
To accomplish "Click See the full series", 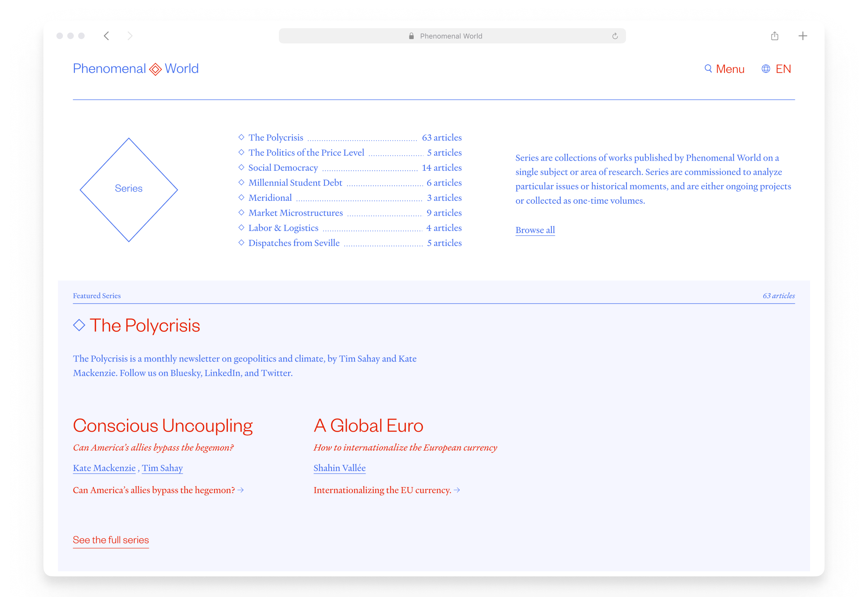I will pos(111,540).
